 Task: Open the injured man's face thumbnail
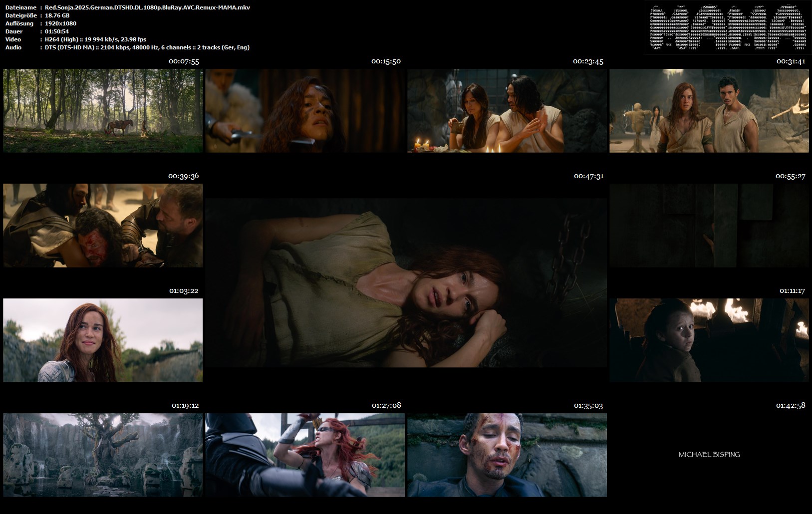click(507, 455)
